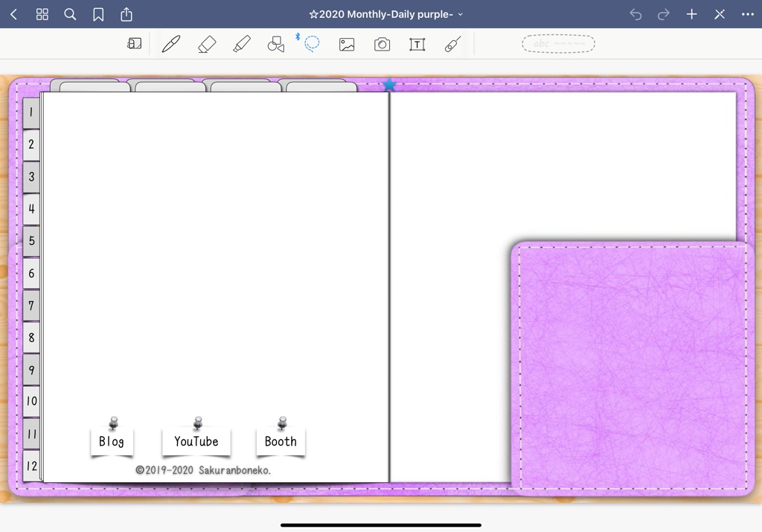Open the more options ellipsis menu
Viewport: 762px width, 532px height.
pyautogui.click(x=747, y=15)
